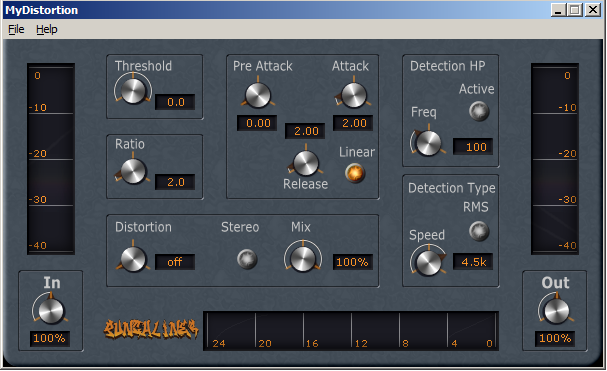Click the Release value field above Release knob
This screenshot has width=607, height=371.
click(305, 131)
